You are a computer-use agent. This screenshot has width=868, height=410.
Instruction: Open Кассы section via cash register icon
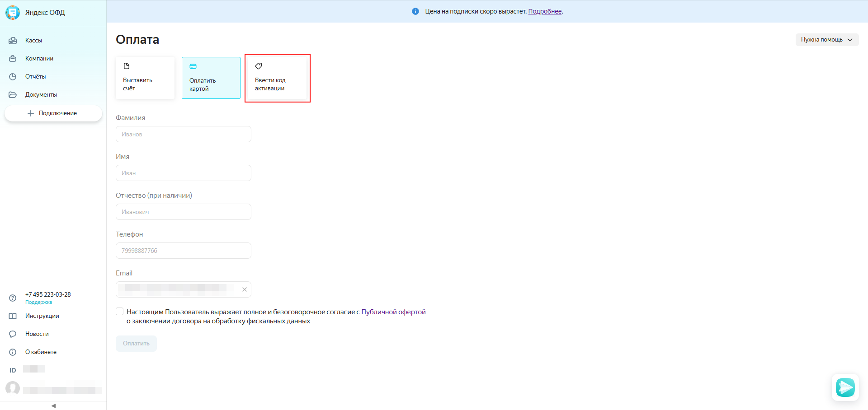coord(13,41)
